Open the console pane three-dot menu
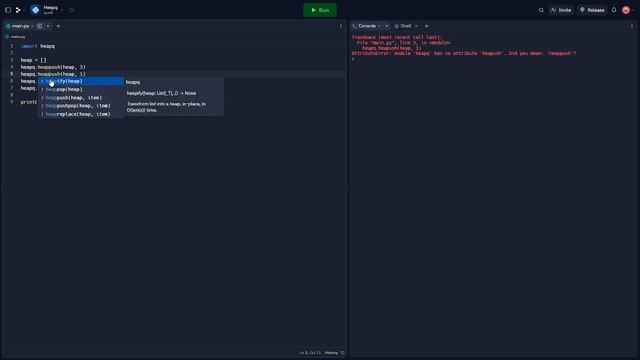The width and height of the screenshot is (640, 360). 632,26
